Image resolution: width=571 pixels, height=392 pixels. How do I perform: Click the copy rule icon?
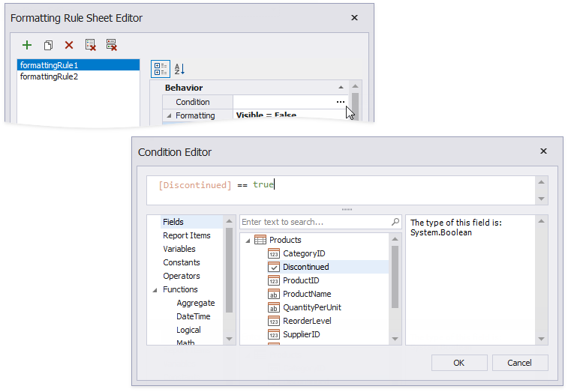(x=48, y=45)
